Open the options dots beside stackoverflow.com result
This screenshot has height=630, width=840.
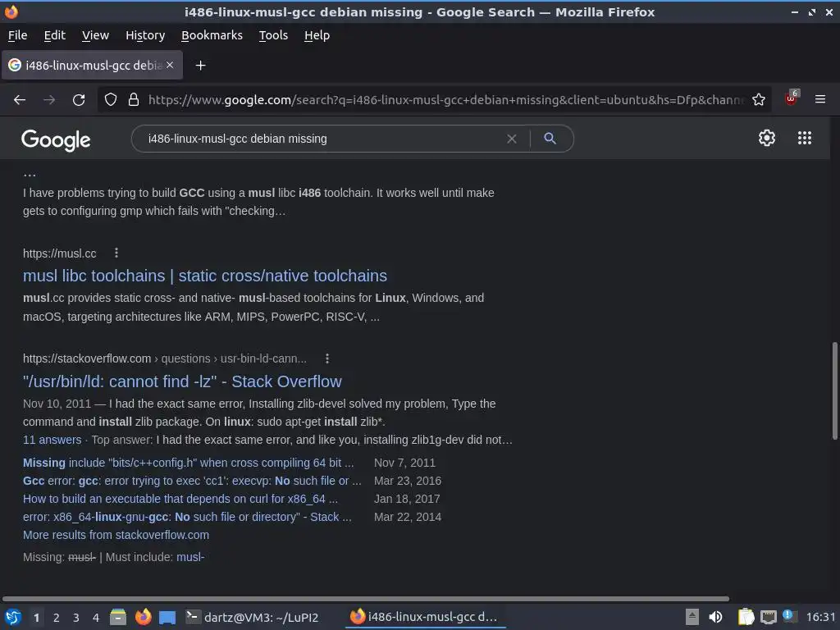tap(327, 358)
